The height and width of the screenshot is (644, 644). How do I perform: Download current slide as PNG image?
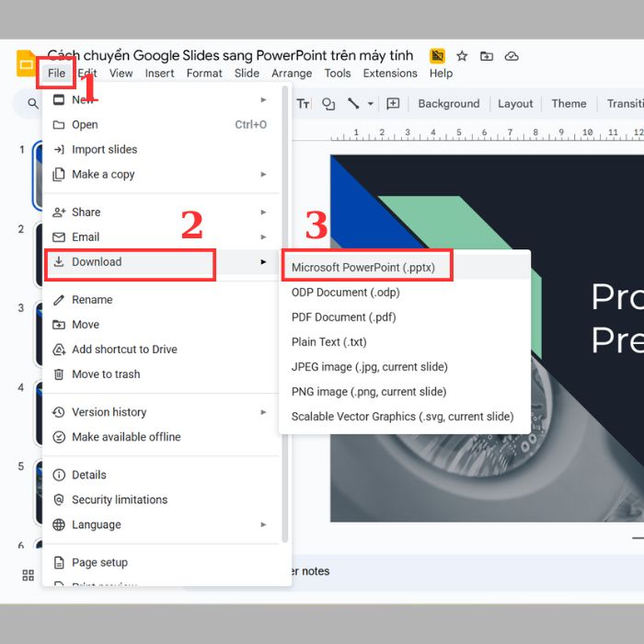click(x=405, y=392)
